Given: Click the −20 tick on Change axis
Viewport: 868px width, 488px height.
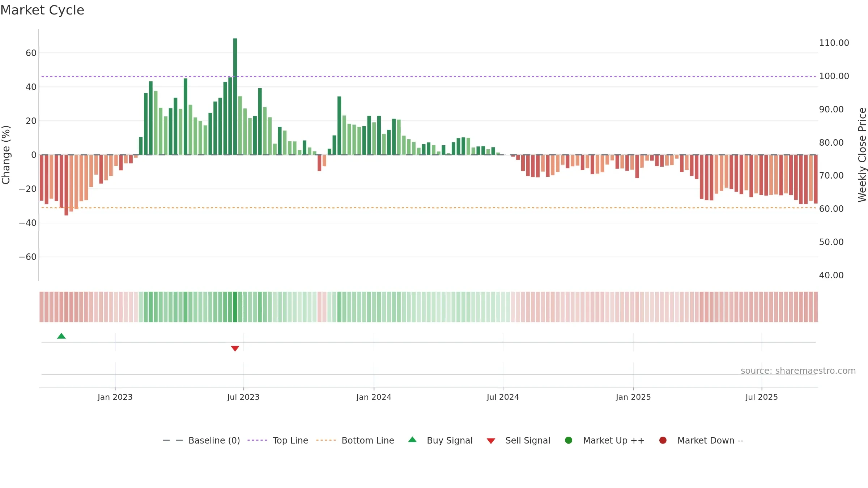Looking at the screenshot, I should tap(28, 189).
